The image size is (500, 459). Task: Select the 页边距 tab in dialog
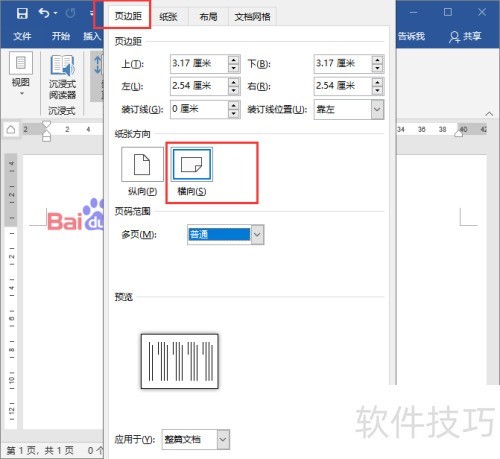128,16
